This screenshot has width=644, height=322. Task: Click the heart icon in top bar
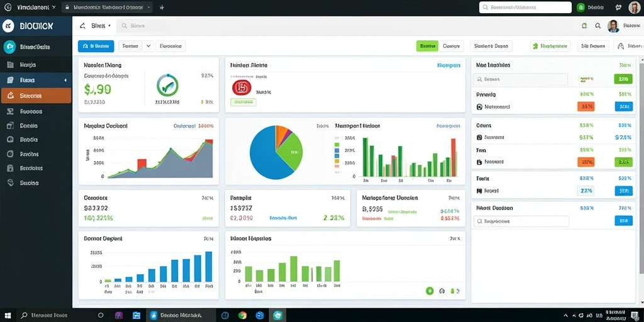click(619, 8)
